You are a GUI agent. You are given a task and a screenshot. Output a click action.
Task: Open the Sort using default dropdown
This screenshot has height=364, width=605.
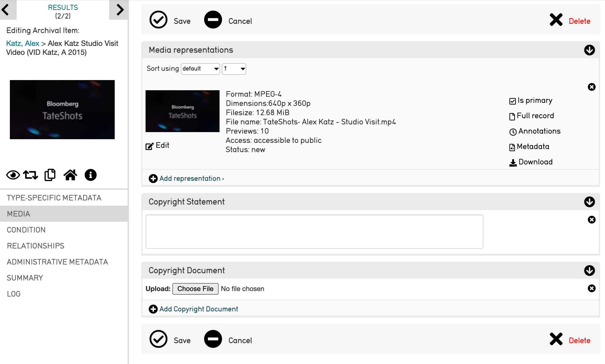(x=200, y=69)
